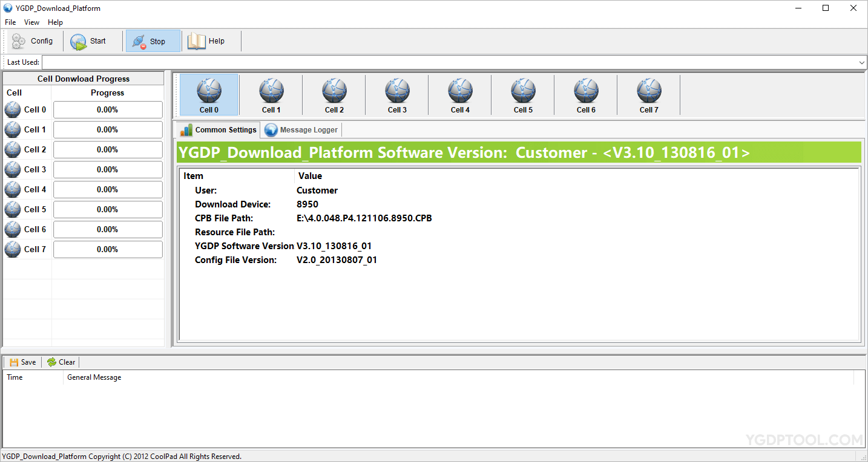Open the View menu
868x462 pixels.
(31, 22)
